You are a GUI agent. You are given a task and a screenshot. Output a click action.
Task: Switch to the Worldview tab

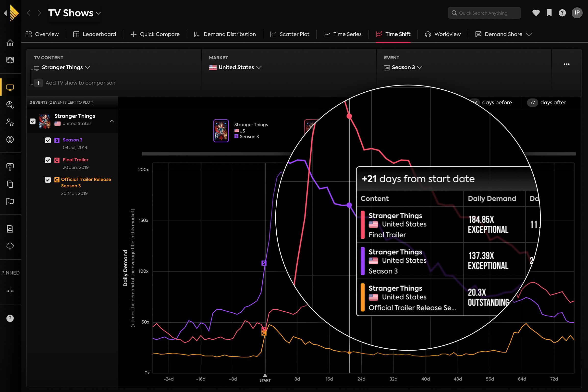click(443, 34)
